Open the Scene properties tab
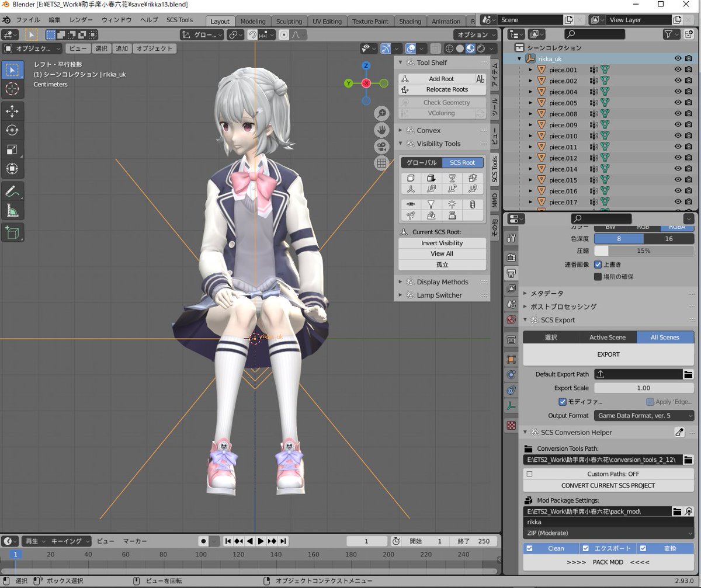This screenshot has width=701, height=588. tap(511, 304)
